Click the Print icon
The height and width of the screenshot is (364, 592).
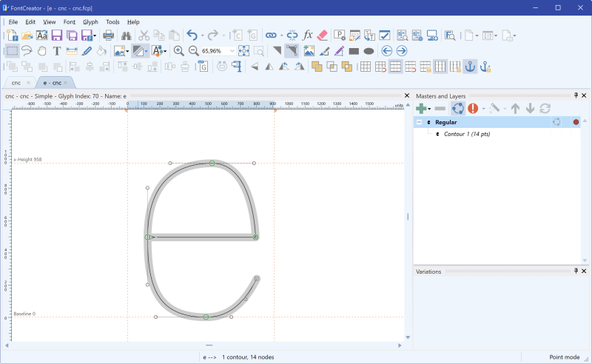[x=108, y=36]
